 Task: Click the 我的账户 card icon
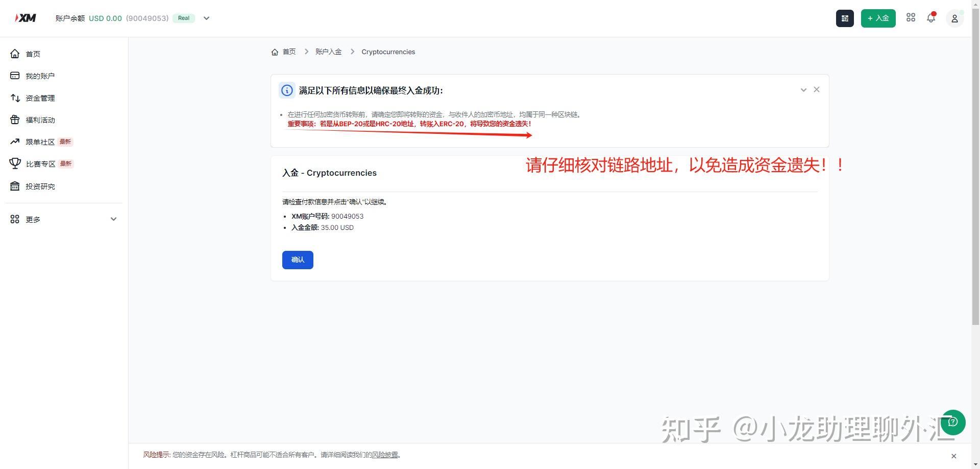point(15,76)
